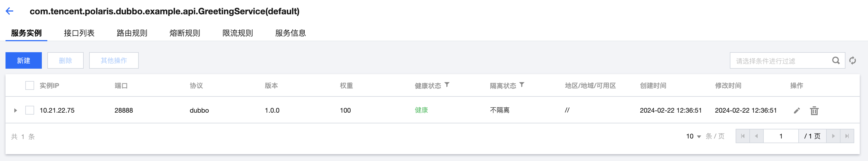Open the 10 条/页 page size dropdown
This screenshot has width=868, height=161.
(x=694, y=136)
